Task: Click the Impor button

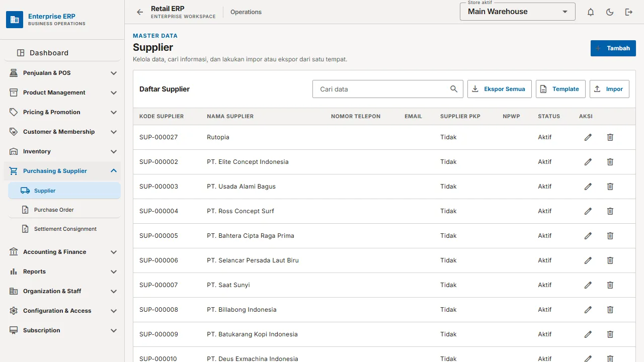Action: (x=609, y=89)
